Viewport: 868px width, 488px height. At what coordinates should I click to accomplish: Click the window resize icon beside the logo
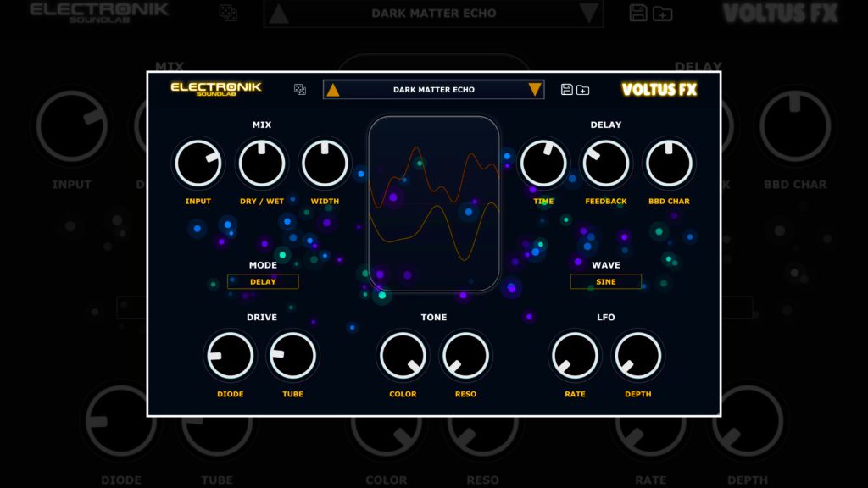(x=299, y=89)
